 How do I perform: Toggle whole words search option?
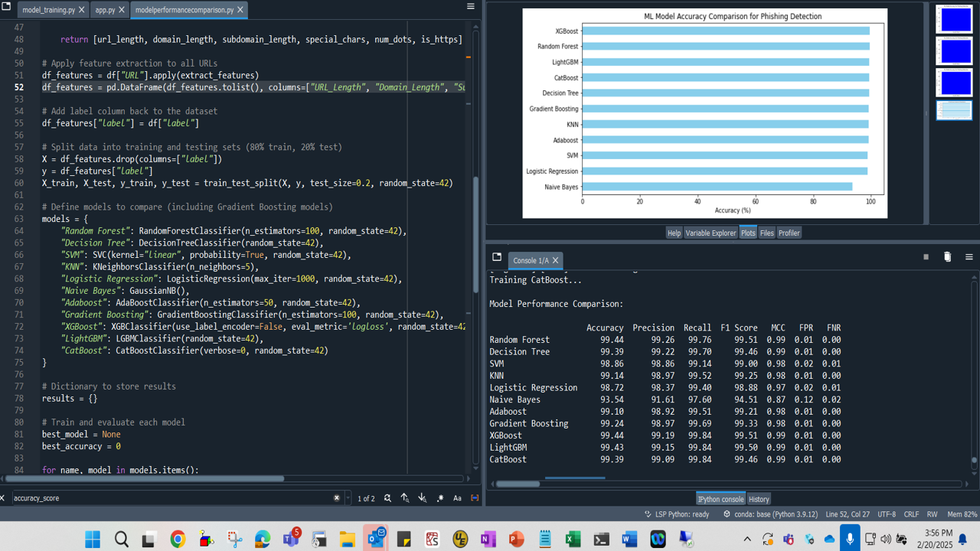pyautogui.click(x=475, y=498)
